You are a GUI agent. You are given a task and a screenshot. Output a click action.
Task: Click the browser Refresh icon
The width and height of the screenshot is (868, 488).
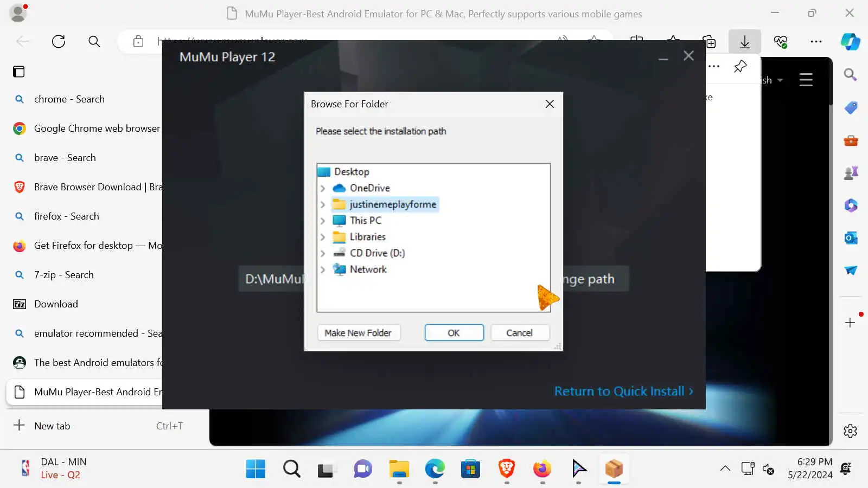[x=59, y=41]
